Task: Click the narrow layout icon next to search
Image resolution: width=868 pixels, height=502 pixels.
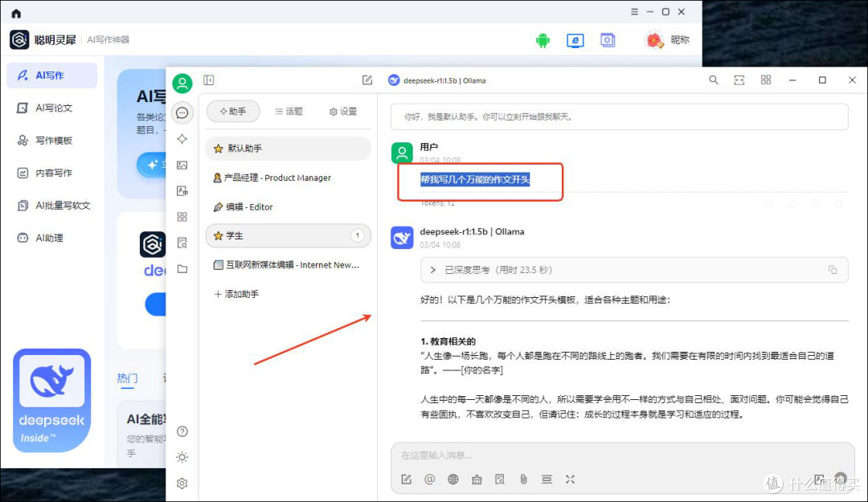Action: tap(739, 80)
